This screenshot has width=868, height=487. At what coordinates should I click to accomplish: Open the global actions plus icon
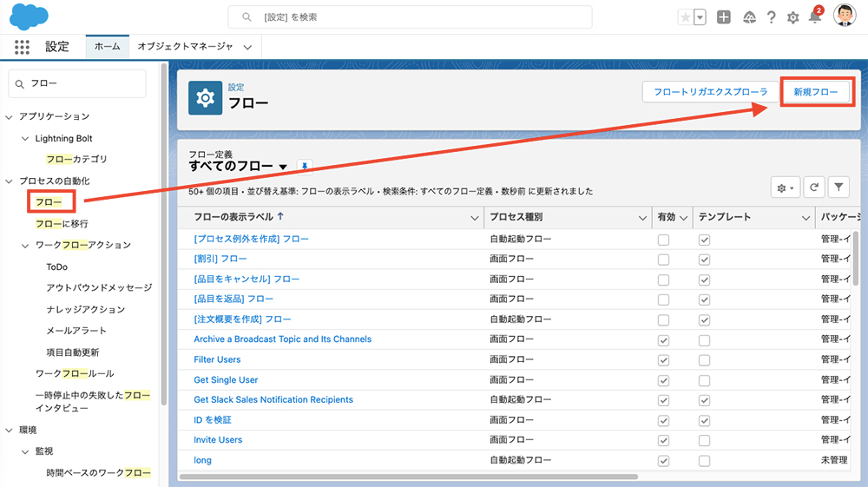tap(724, 17)
